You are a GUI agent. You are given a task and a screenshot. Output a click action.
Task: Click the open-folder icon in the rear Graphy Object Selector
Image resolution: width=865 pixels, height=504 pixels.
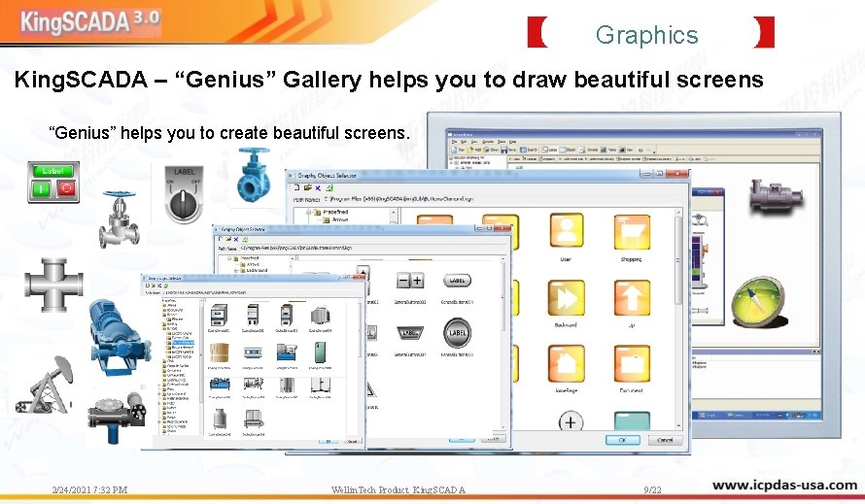(x=307, y=187)
